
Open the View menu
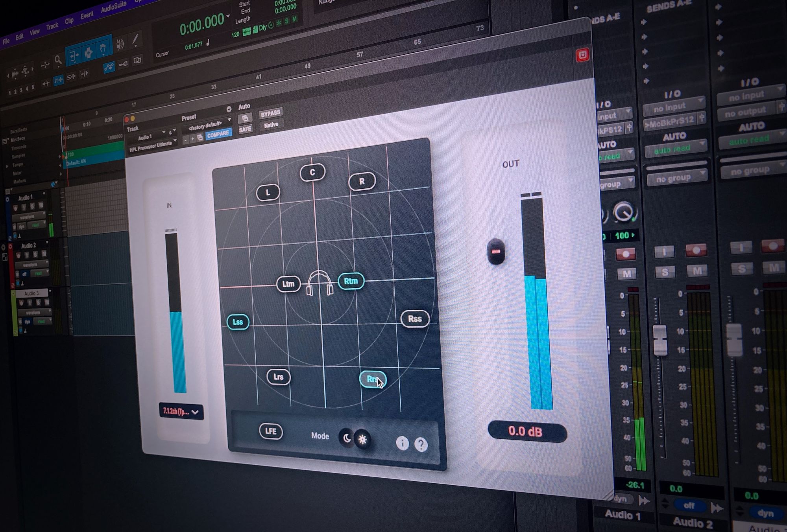point(35,31)
